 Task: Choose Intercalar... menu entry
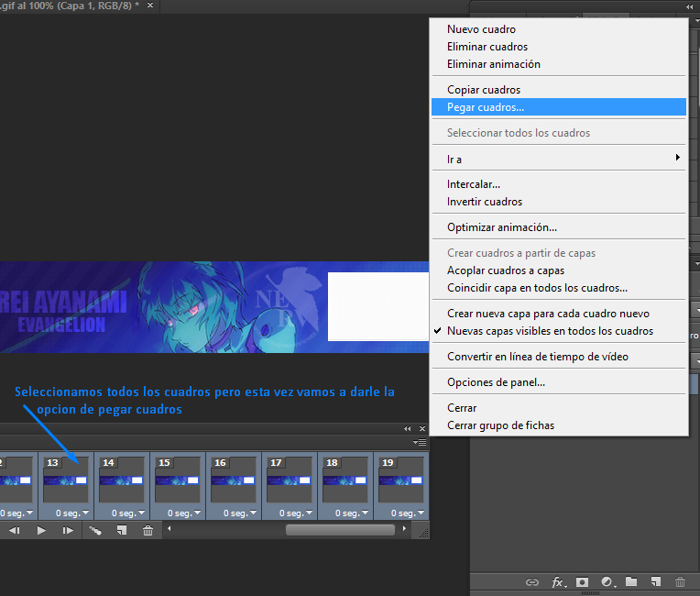tap(559, 184)
